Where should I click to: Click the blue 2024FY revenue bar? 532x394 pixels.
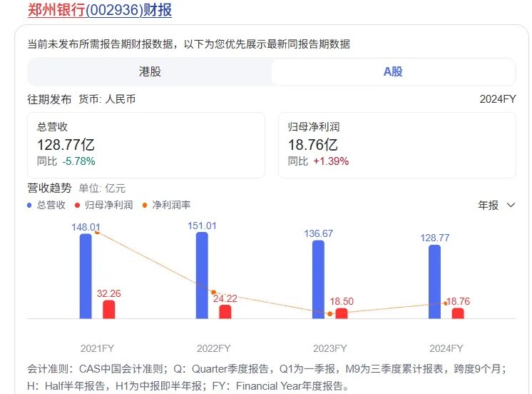[x=434, y=281]
